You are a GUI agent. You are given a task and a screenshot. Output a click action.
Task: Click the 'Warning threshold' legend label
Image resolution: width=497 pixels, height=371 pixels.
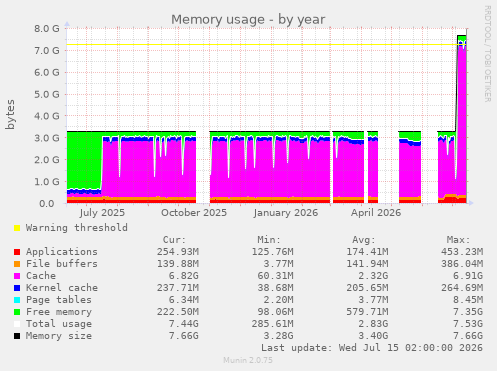point(77,228)
